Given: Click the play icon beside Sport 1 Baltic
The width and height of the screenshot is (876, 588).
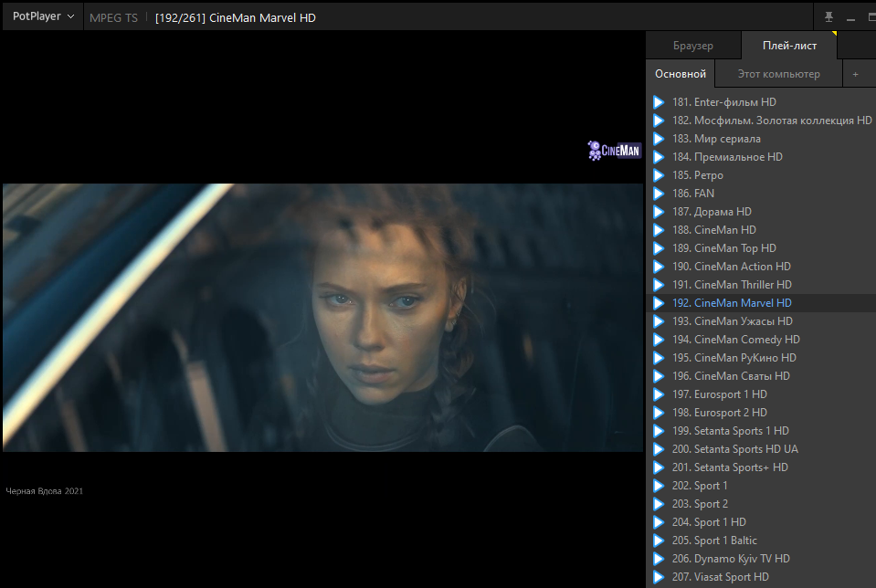Looking at the screenshot, I should tap(659, 541).
